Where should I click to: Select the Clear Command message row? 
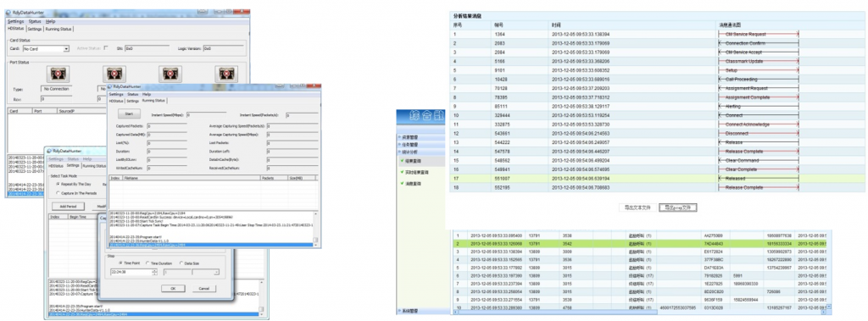[x=658, y=161]
